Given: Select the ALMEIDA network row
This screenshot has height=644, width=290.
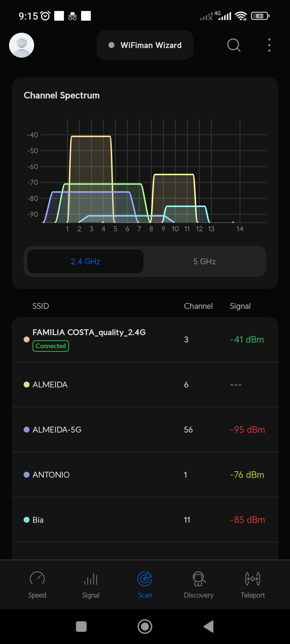Looking at the screenshot, I should pos(145,385).
